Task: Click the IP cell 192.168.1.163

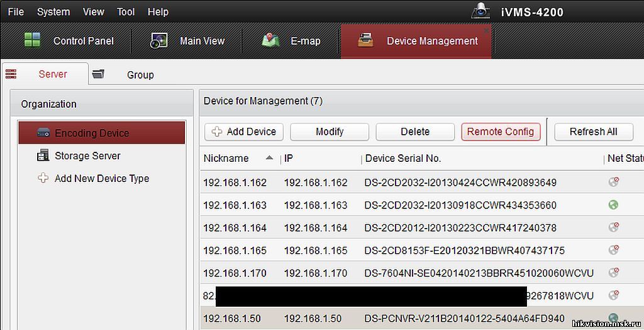Action: pos(316,205)
